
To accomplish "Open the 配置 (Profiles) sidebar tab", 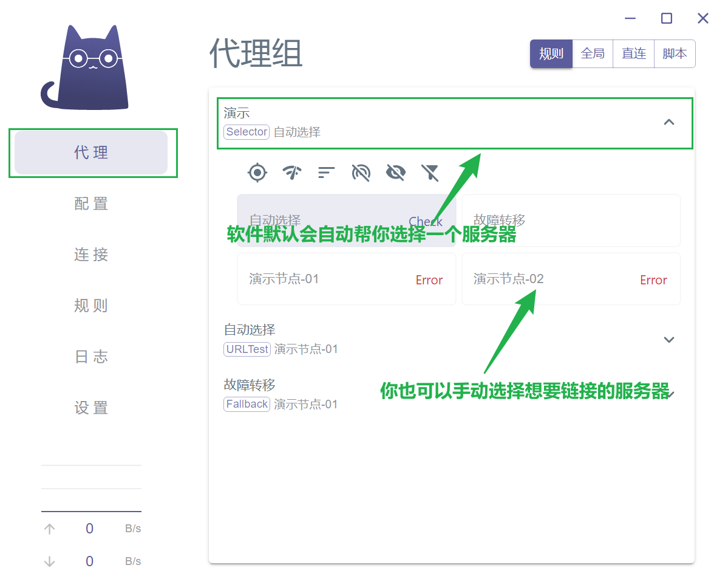I will tap(91, 204).
